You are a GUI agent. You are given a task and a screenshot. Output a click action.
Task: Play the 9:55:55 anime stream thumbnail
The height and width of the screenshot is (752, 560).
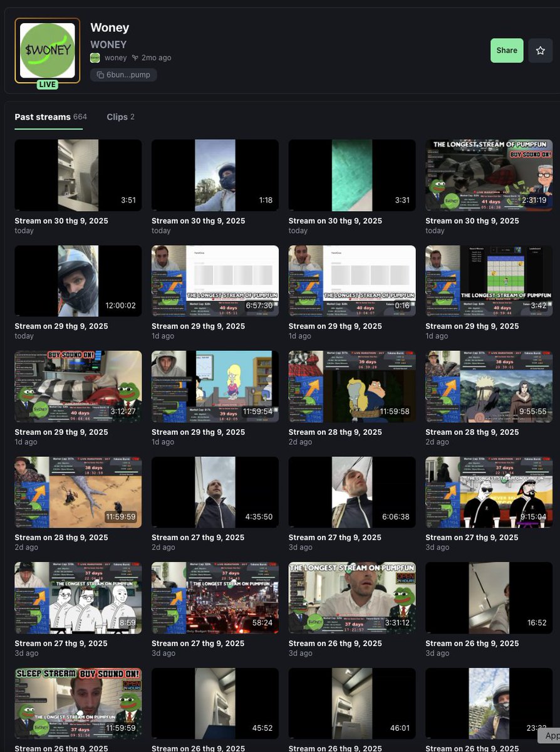point(489,387)
